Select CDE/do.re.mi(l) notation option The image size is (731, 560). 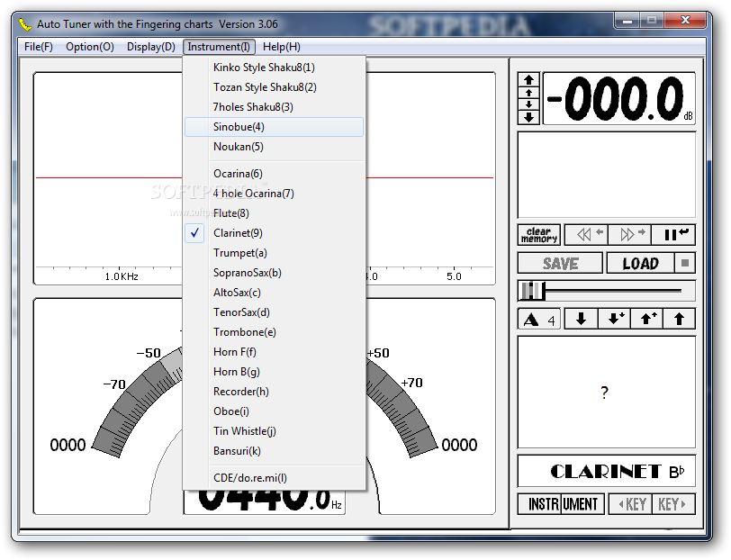274,478
